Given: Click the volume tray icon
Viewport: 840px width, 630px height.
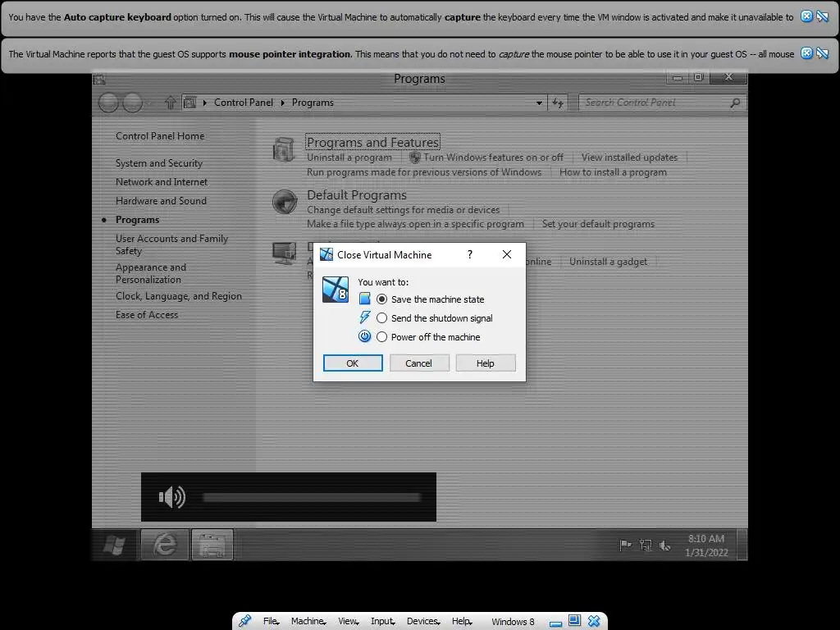Looking at the screenshot, I should coord(664,546).
